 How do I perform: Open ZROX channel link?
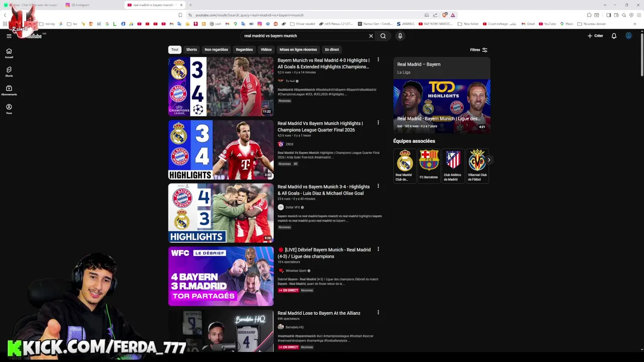coord(289,144)
